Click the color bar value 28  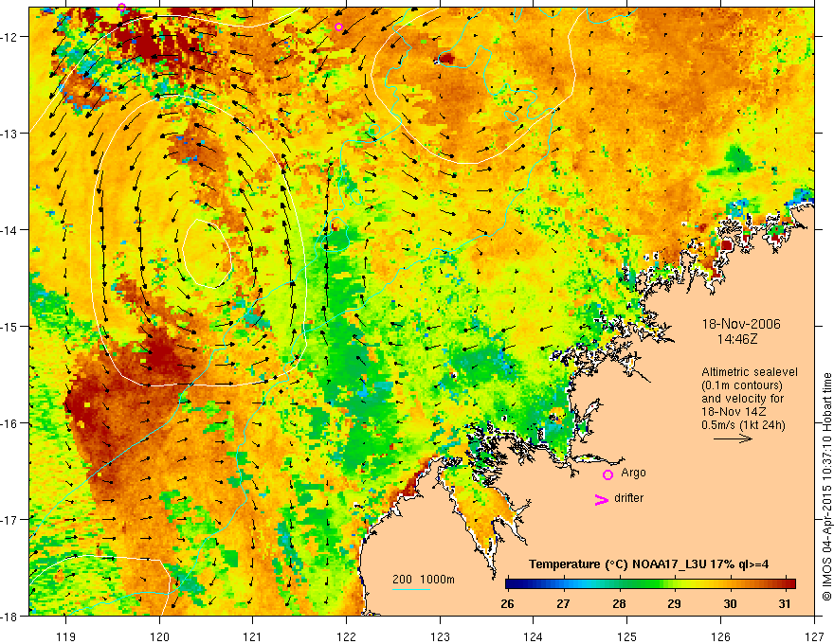(x=619, y=603)
